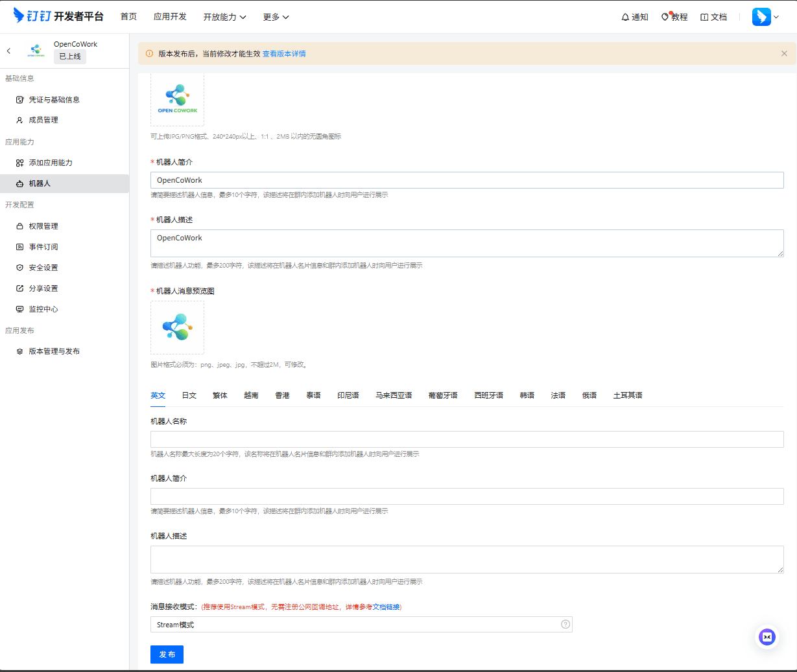Open 凭证与基础信息 in sidebar
Screen dimensions: 797x672
[54, 100]
